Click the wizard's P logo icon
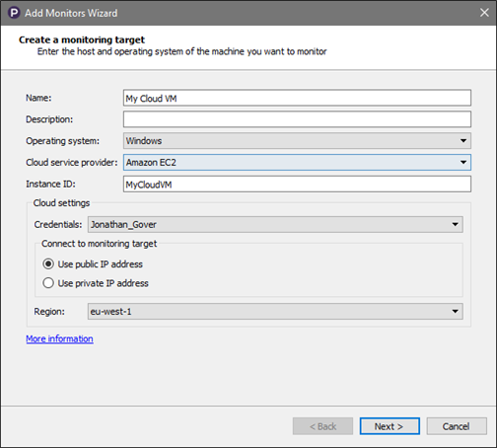The width and height of the screenshot is (497, 448). click(14, 13)
